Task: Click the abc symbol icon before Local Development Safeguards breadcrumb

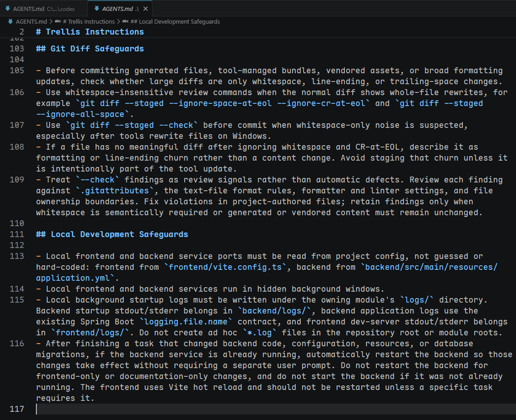Action: point(126,21)
